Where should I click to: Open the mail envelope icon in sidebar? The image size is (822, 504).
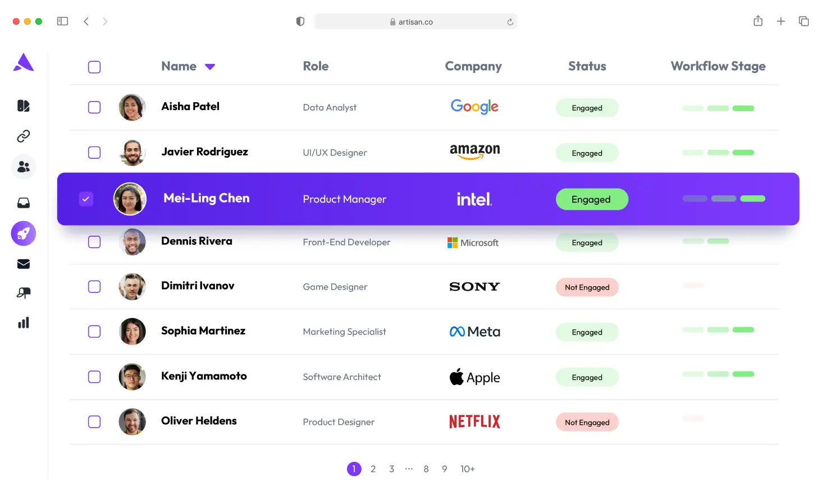(24, 264)
